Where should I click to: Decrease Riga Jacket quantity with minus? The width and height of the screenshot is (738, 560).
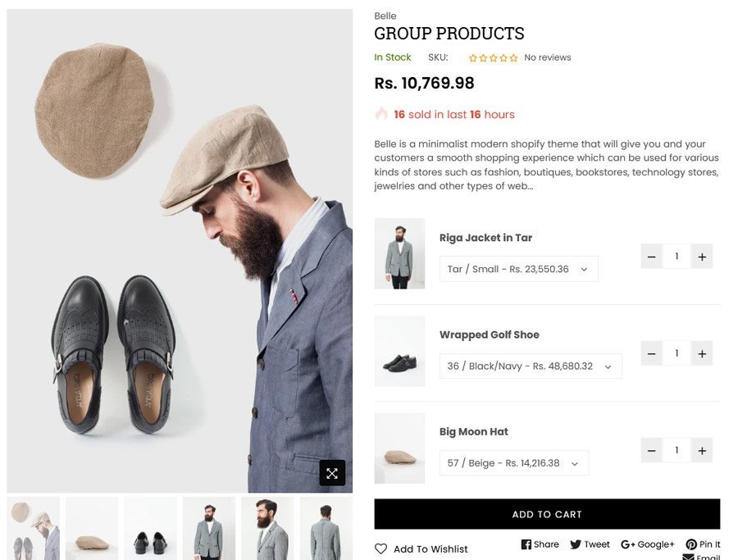click(x=652, y=257)
